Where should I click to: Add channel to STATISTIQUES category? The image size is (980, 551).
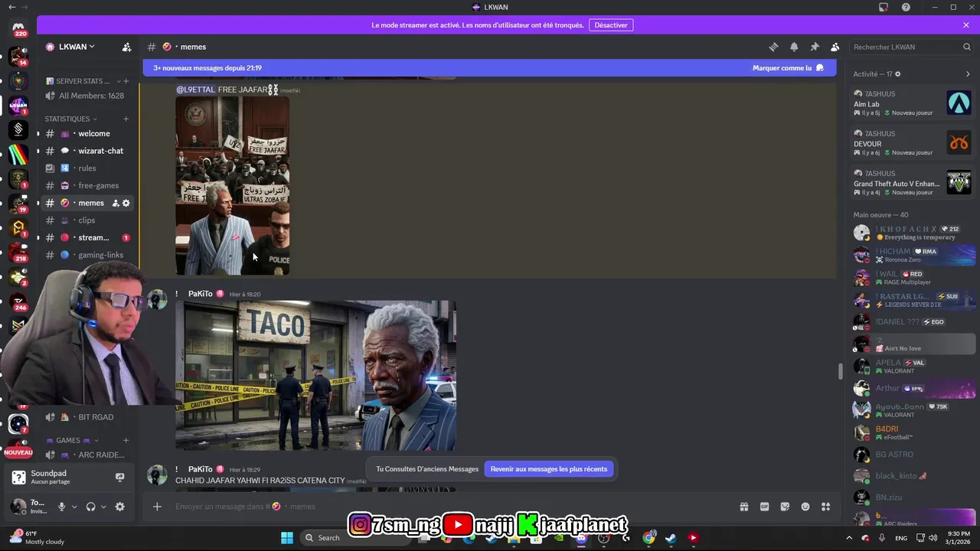pos(126,119)
